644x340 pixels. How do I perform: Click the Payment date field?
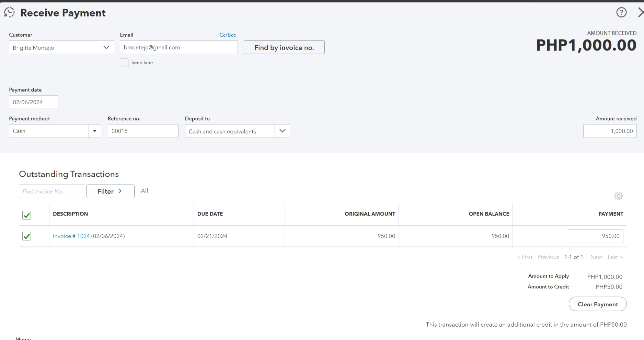click(x=34, y=102)
